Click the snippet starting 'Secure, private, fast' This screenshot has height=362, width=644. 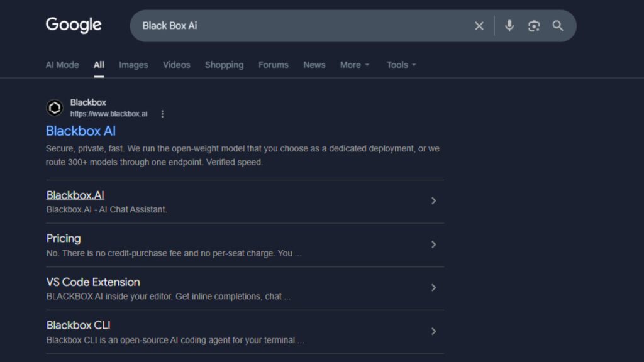(x=243, y=155)
